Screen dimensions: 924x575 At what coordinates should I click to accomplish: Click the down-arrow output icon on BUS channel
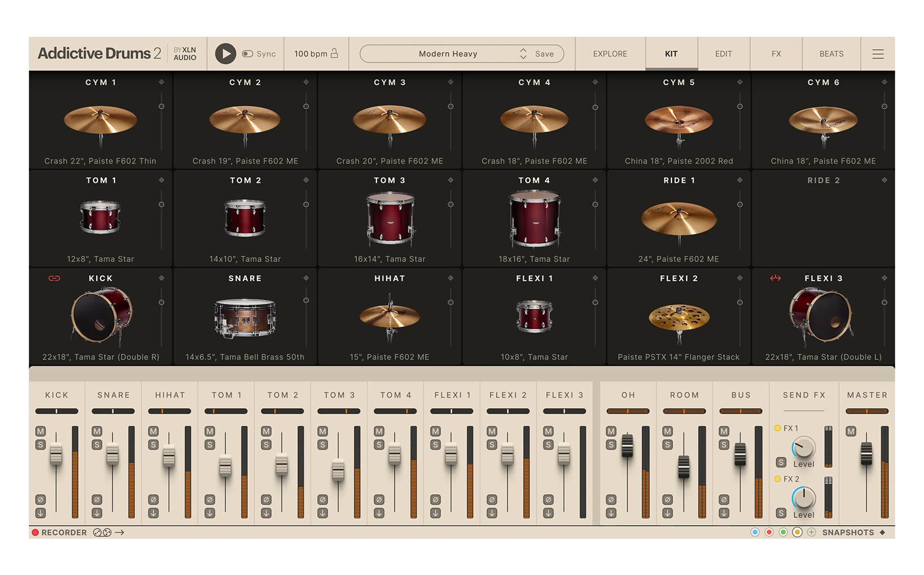coord(724,513)
